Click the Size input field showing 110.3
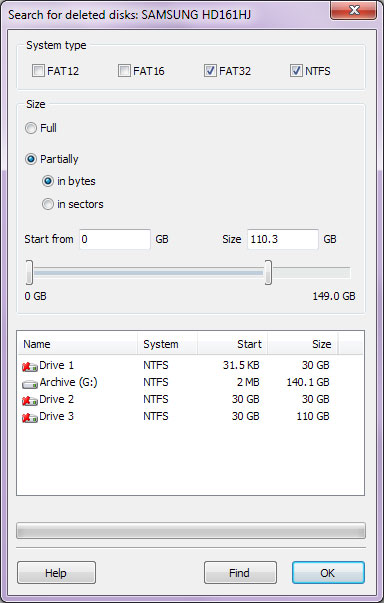The width and height of the screenshot is (384, 603). [x=283, y=239]
